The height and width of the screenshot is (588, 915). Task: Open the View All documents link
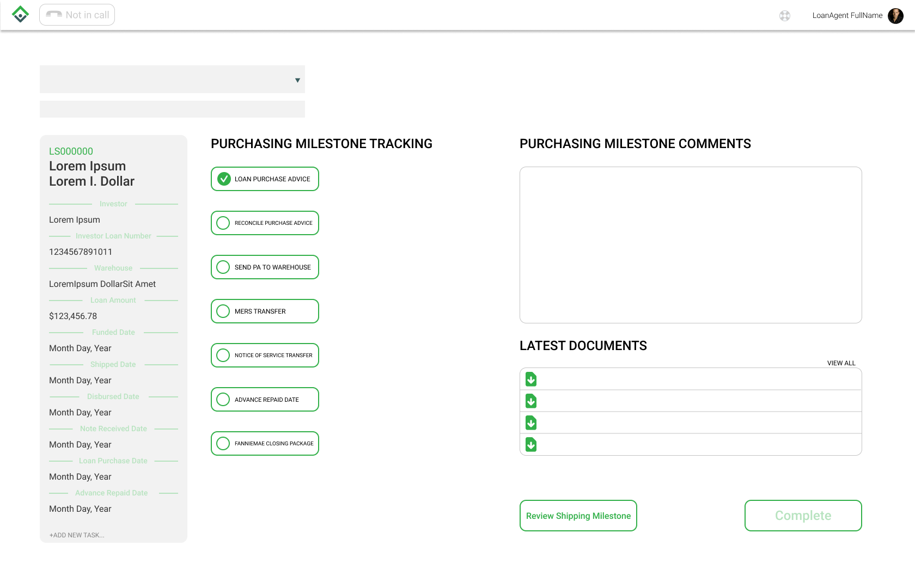click(841, 363)
